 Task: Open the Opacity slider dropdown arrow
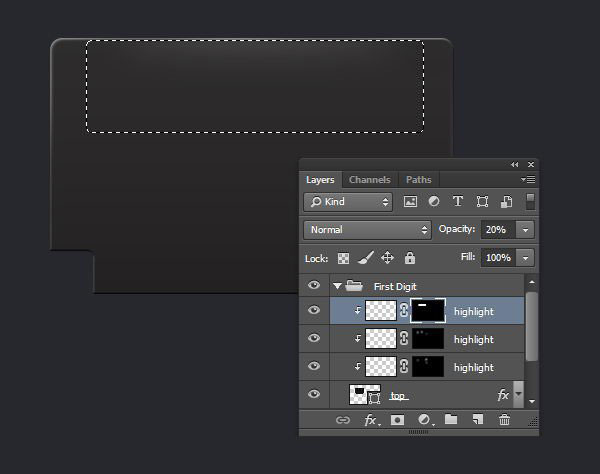click(x=526, y=229)
